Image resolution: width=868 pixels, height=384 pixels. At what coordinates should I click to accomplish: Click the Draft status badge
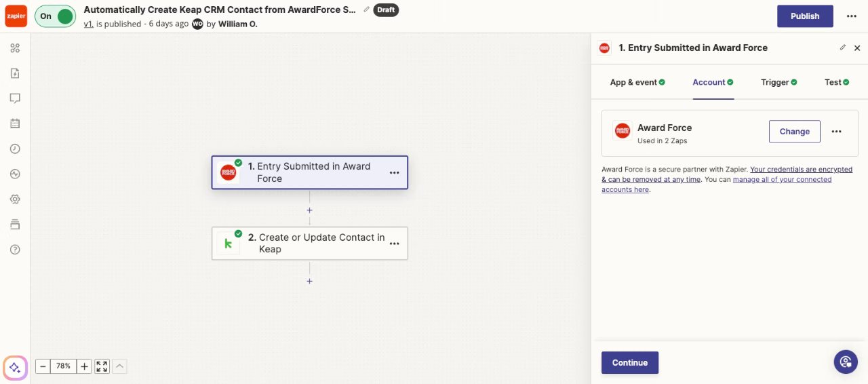click(x=386, y=10)
